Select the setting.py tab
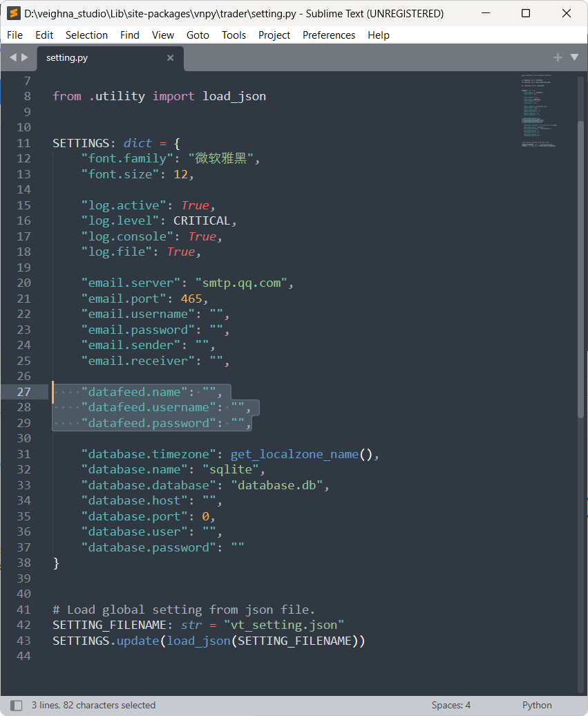The image size is (588, 716). tap(67, 58)
